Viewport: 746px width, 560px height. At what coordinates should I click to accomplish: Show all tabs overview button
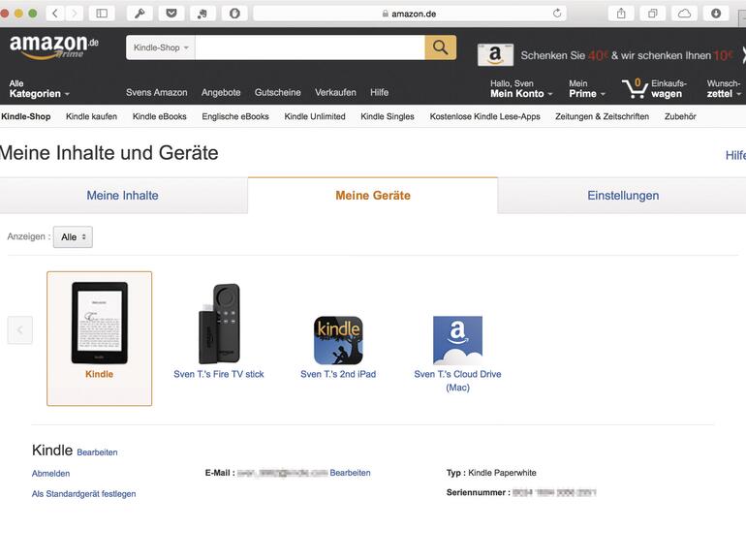[653, 14]
